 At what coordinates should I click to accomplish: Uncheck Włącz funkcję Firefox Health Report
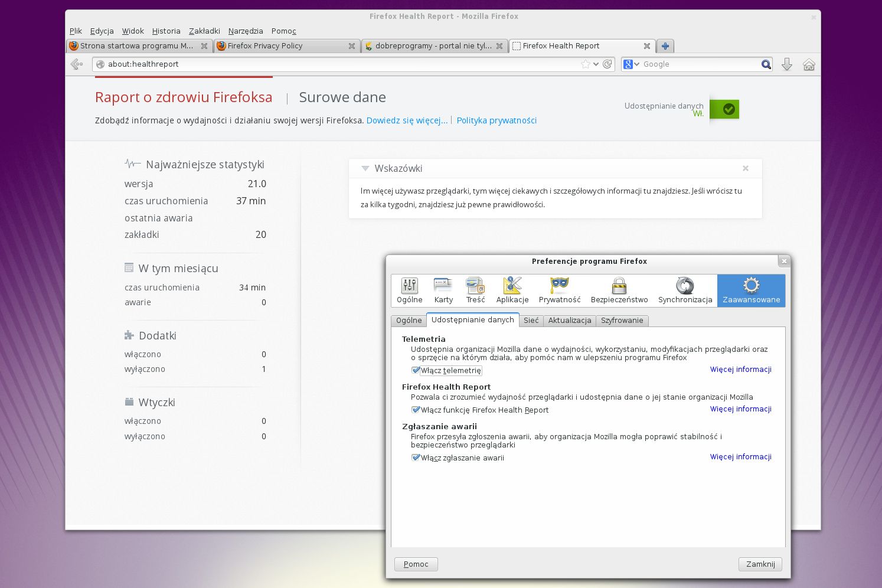(416, 410)
